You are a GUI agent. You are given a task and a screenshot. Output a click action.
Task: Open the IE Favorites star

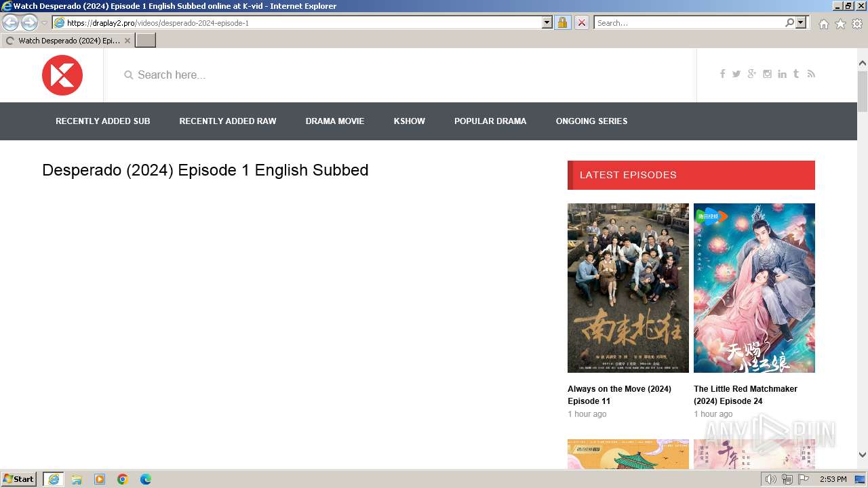[x=840, y=24]
